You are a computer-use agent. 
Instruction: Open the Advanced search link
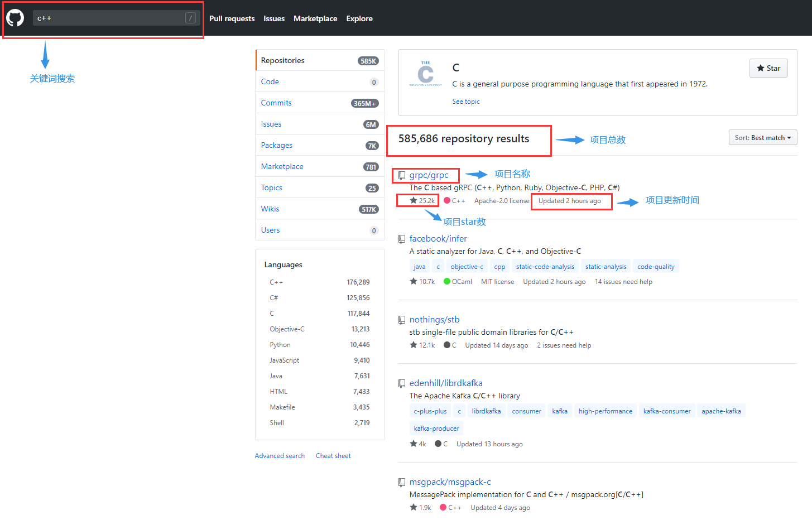[280, 456]
